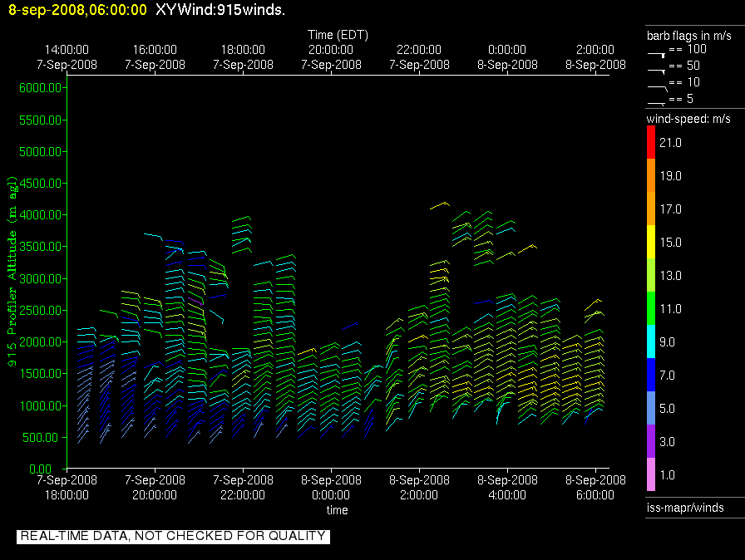Image resolution: width=745 pixels, height=560 pixels.
Task: Click the XYWind:915winds. title
Action: pos(220,10)
